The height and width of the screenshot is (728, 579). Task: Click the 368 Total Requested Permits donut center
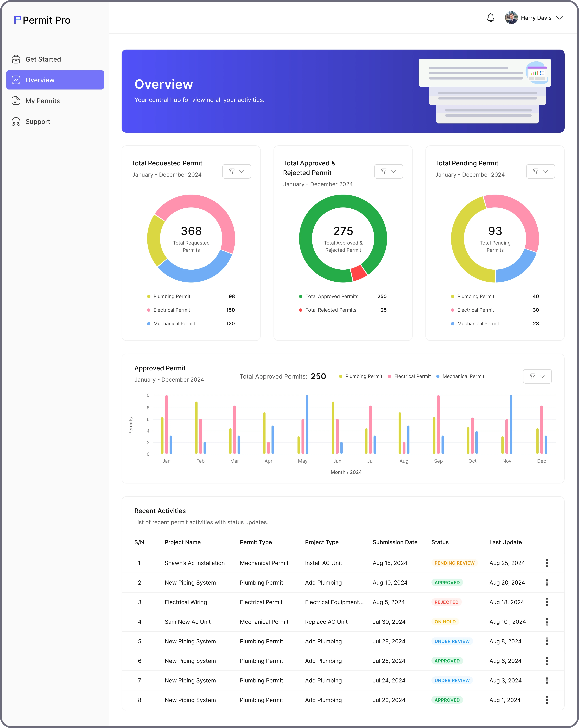pyautogui.click(x=191, y=238)
